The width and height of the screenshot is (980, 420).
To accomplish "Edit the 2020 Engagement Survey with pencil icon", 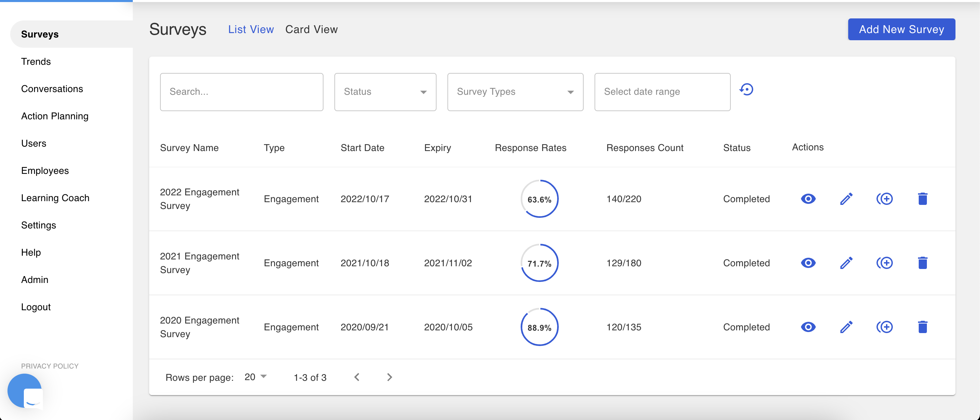I will click(x=846, y=327).
